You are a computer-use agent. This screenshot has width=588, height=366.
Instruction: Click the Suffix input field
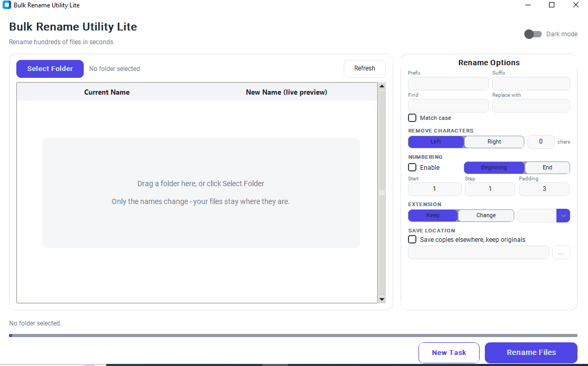[531, 84]
